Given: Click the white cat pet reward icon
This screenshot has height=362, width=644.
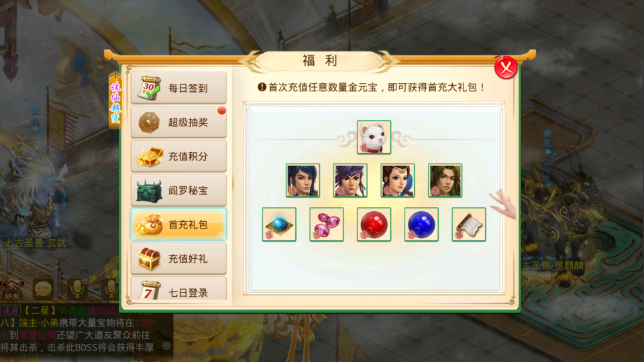Looking at the screenshot, I should (374, 137).
